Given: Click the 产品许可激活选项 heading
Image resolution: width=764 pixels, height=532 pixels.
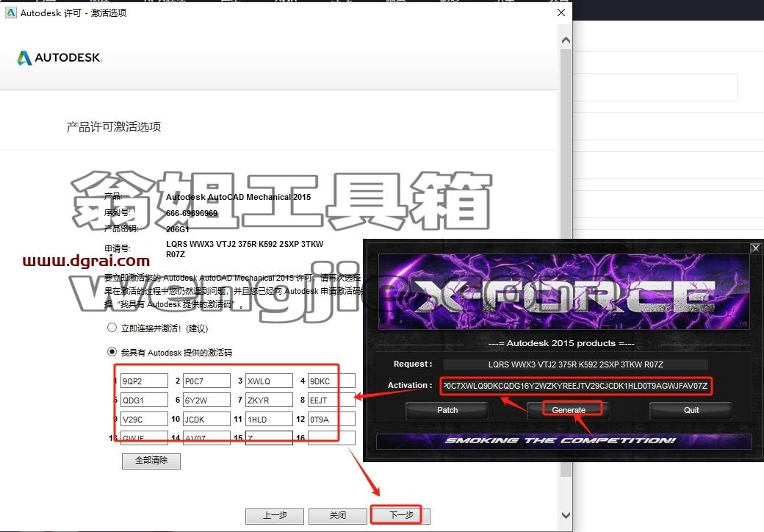Looking at the screenshot, I should 114,127.
